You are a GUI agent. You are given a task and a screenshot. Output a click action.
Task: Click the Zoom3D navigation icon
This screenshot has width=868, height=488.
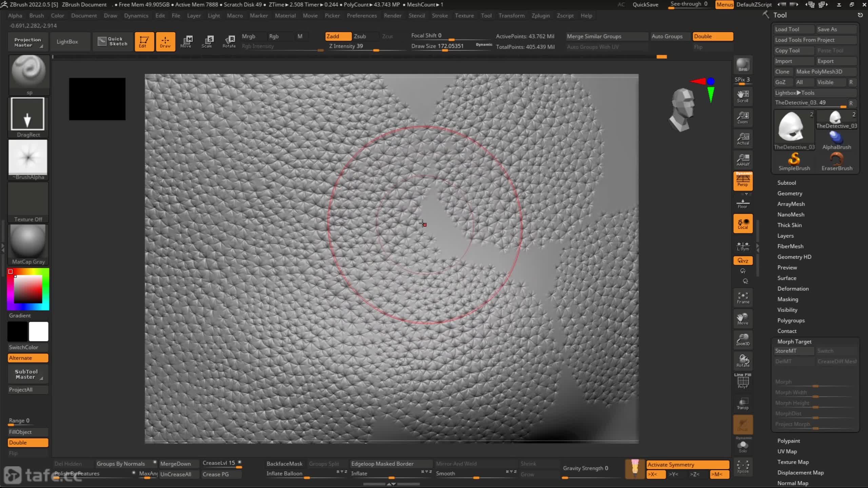(x=743, y=340)
